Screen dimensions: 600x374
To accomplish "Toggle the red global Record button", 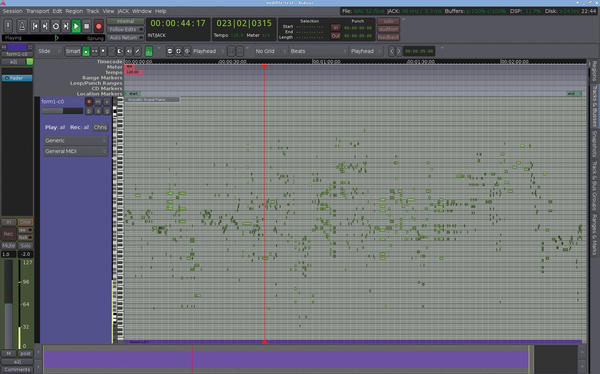I will (x=99, y=26).
